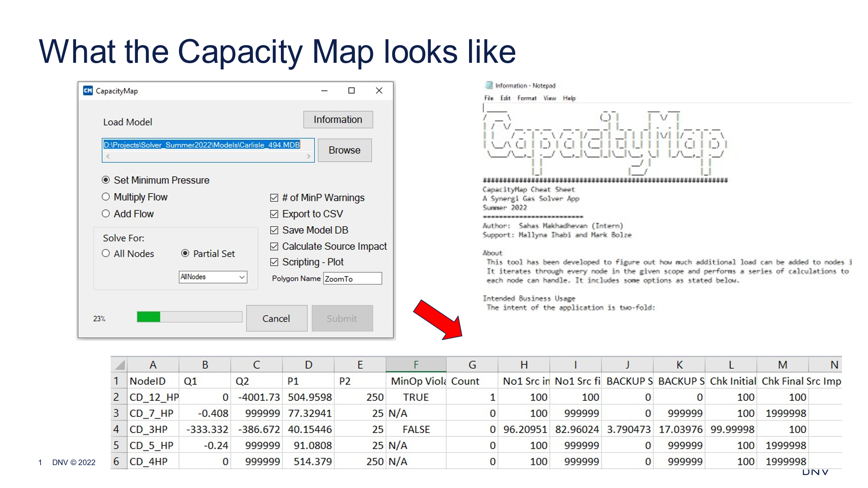Click the spreadsheet select-all corner triangle

point(119,365)
